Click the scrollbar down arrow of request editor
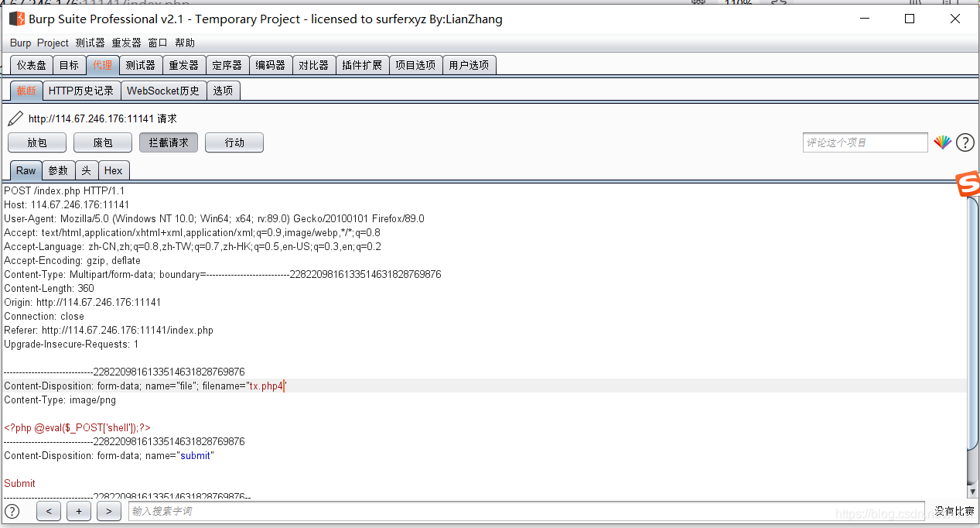 click(973, 492)
